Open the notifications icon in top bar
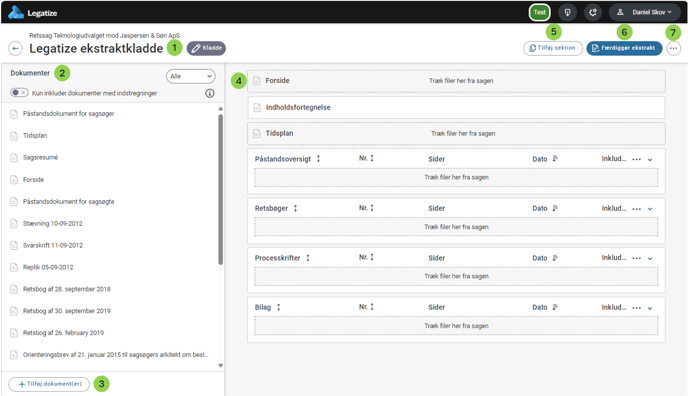 click(x=567, y=12)
